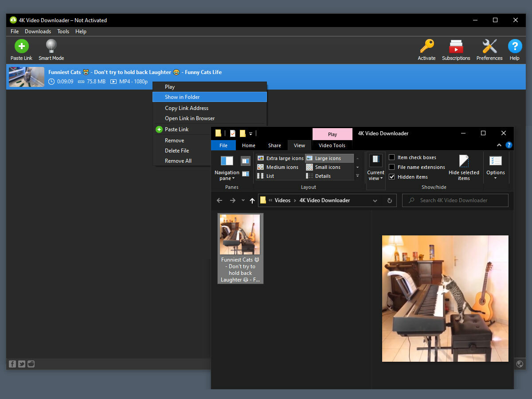Screen dimensions: 532x399
Task: Switch layout to List
Action: tap(266, 176)
